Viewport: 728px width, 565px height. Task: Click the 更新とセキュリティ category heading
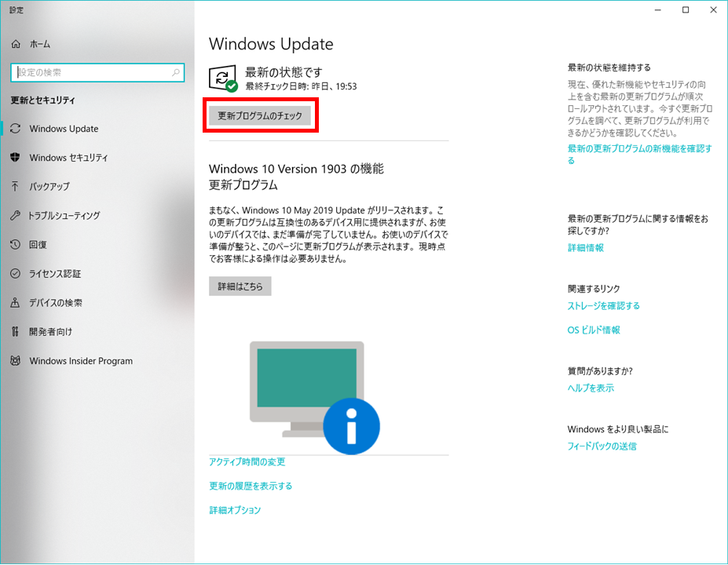point(42,100)
